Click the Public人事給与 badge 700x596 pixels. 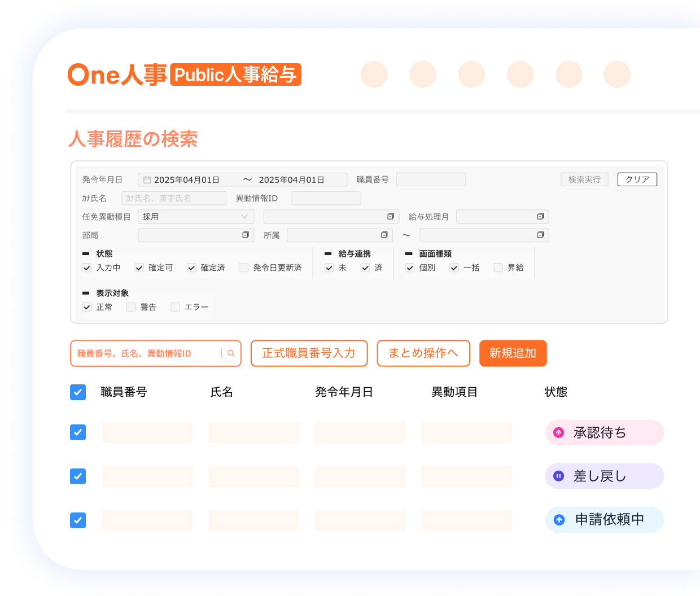tap(235, 74)
